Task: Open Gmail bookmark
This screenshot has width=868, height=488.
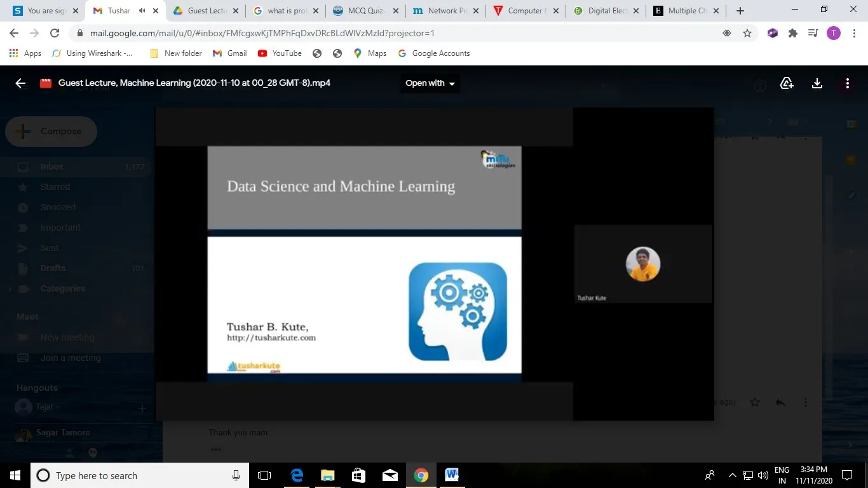Action: coord(230,53)
